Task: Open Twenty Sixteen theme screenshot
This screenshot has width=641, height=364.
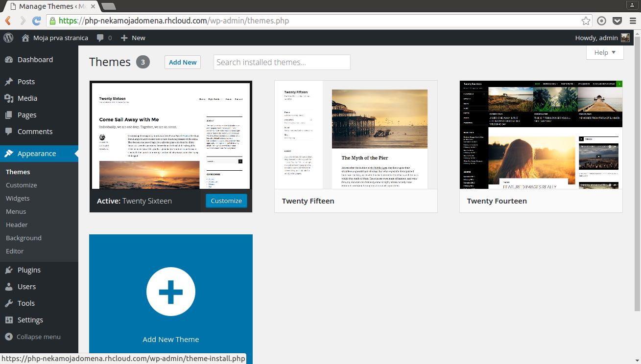Action: (x=171, y=136)
